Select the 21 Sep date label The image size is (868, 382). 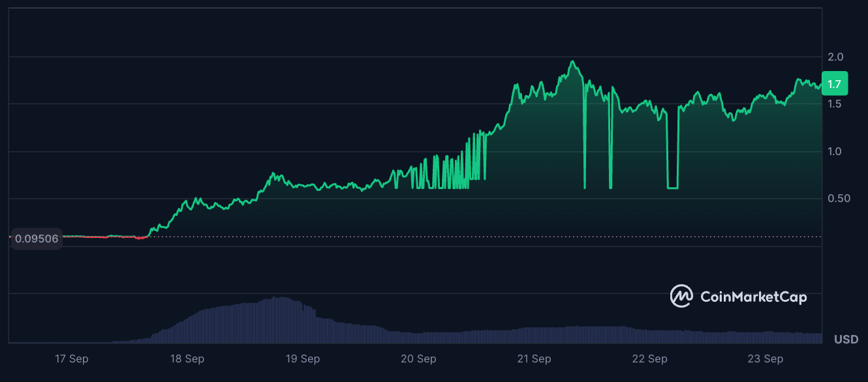[534, 359]
